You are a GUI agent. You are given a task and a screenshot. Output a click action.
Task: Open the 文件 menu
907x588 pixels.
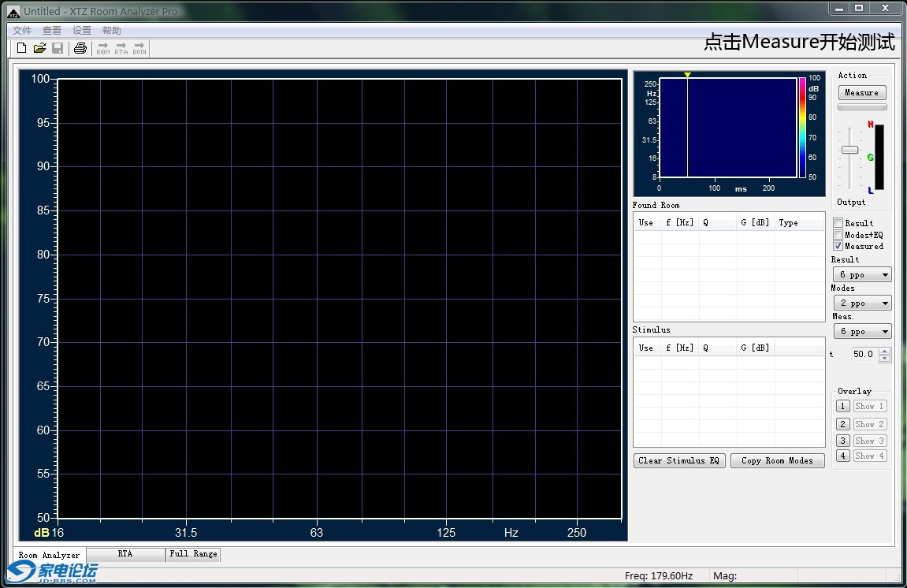tap(22, 31)
